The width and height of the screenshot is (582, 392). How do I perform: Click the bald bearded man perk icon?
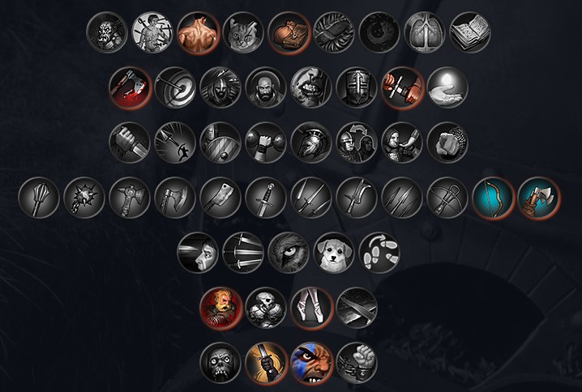click(x=266, y=88)
